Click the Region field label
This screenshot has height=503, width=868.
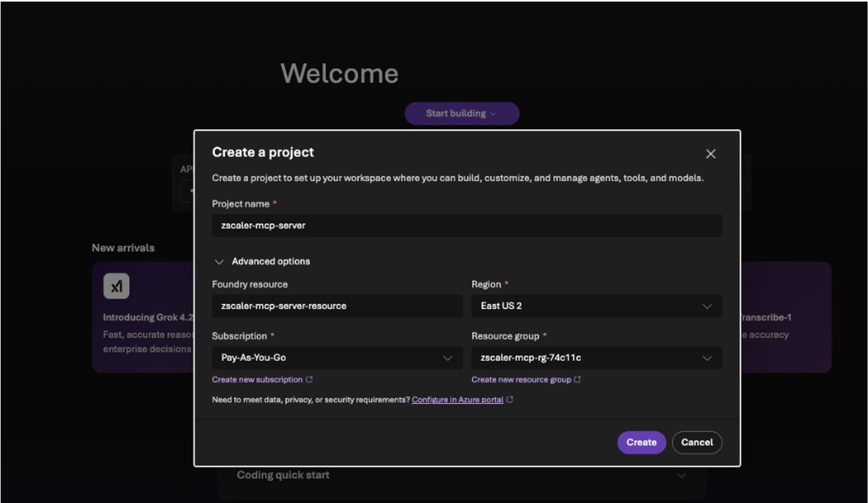point(486,285)
